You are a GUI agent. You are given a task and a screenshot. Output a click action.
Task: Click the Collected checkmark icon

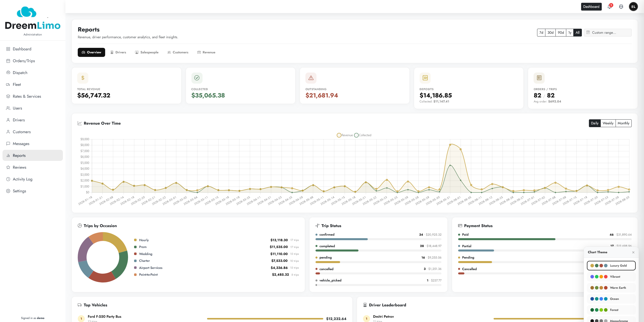(x=197, y=78)
